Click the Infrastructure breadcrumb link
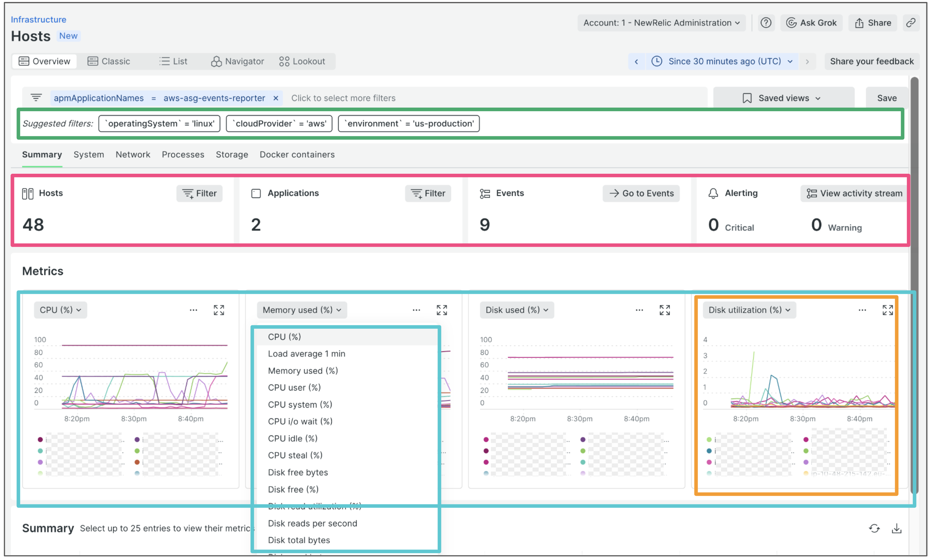 tap(38, 19)
